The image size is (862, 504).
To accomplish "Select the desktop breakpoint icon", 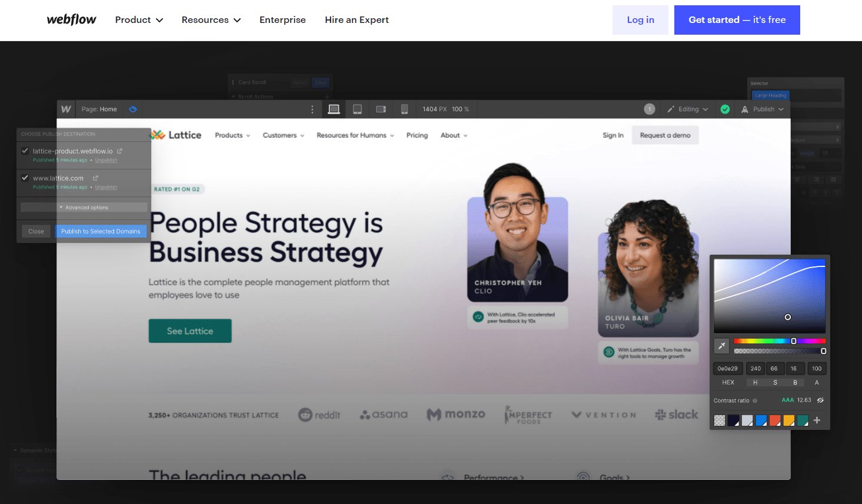I will [x=334, y=109].
